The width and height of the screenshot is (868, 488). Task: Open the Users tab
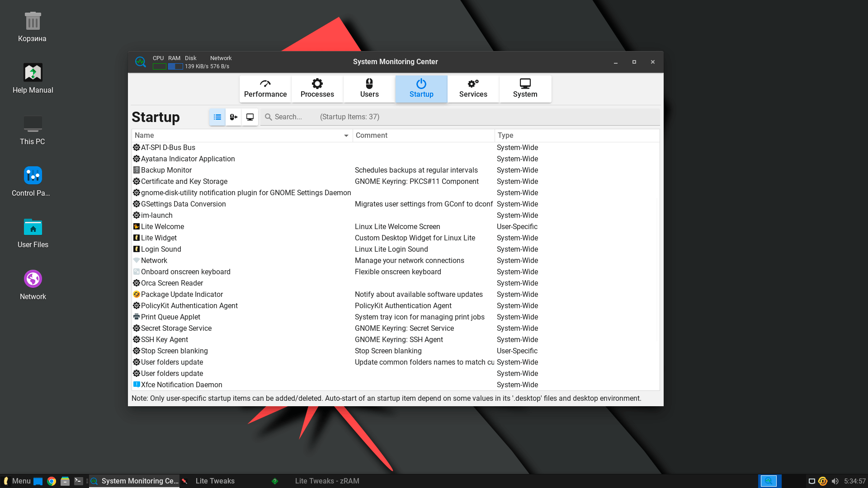pyautogui.click(x=369, y=89)
